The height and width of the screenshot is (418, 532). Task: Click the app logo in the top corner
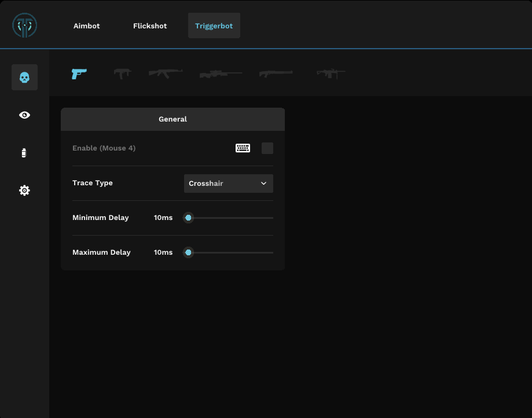pos(23,25)
